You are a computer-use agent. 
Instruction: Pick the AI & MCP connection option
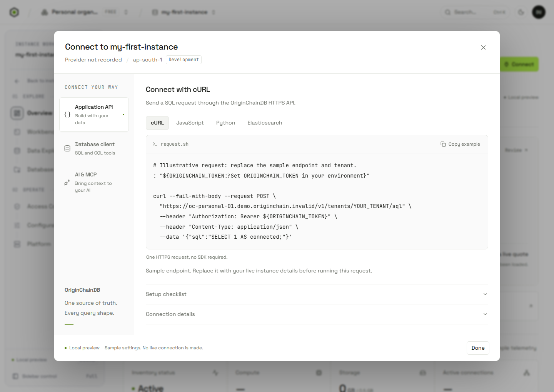[x=94, y=182]
